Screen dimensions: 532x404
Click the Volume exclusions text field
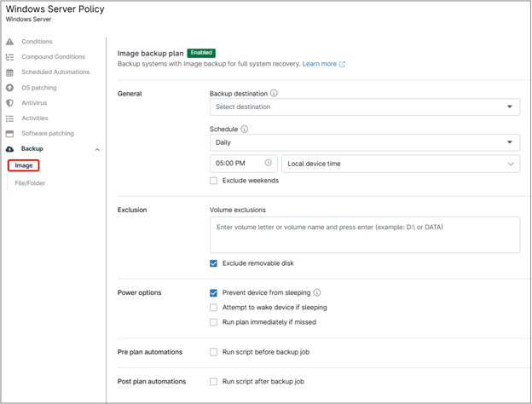click(364, 234)
